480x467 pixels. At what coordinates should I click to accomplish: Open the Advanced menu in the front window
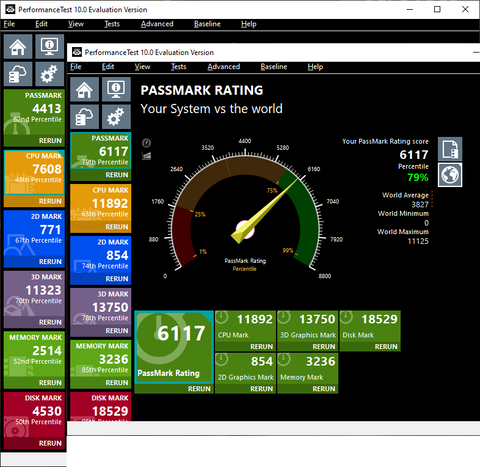(x=224, y=67)
